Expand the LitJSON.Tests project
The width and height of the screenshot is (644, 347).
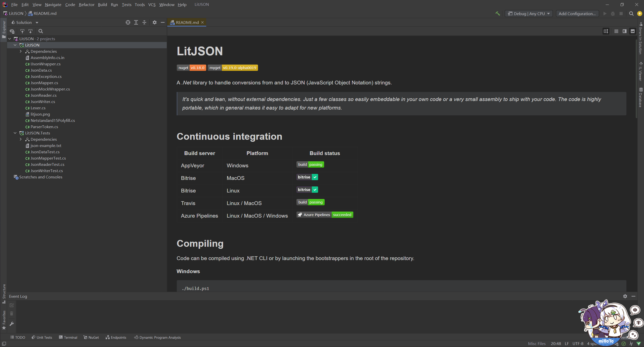coord(15,133)
